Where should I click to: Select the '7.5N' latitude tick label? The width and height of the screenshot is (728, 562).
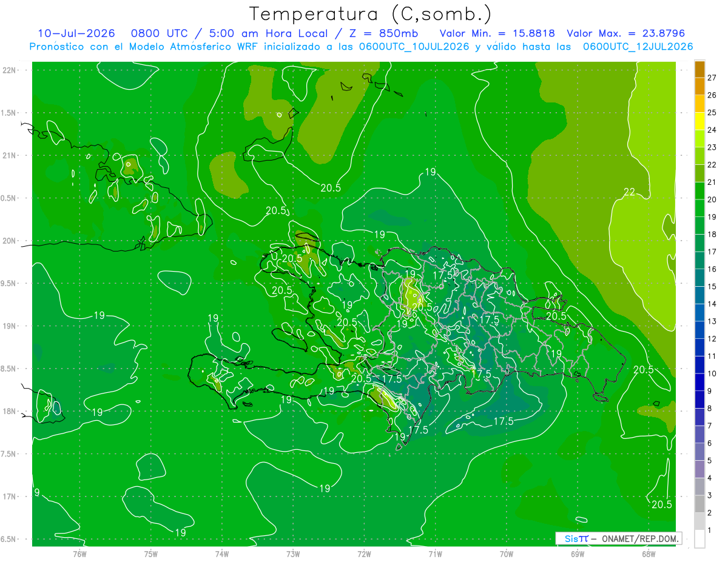point(8,454)
